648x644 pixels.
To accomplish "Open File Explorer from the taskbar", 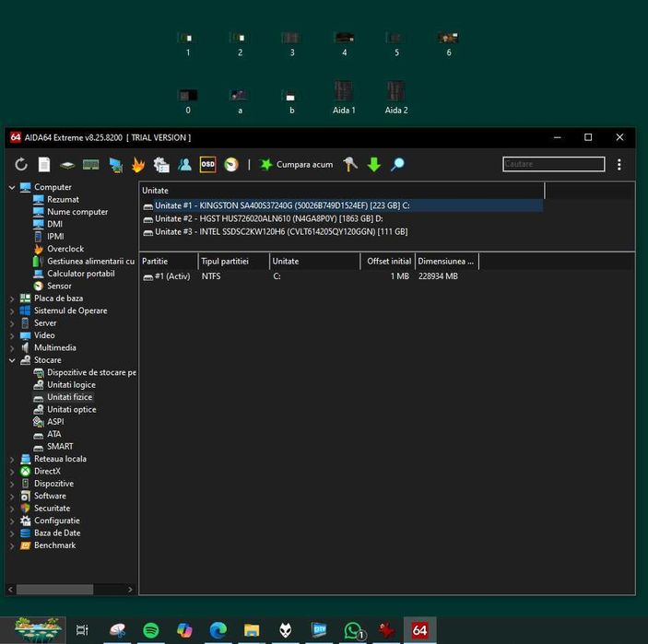I will tap(252, 630).
